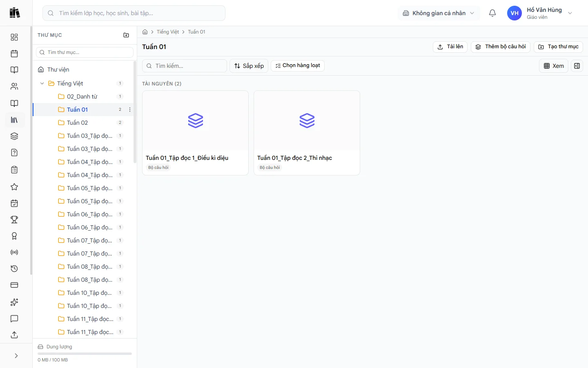The width and height of the screenshot is (588, 368).
Task: Click Tạo thư mục button
Action: coord(559,47)
